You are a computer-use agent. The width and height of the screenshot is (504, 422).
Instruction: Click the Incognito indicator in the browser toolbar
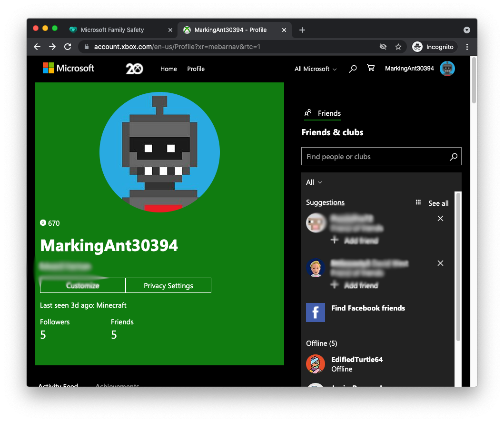[434, 47]
